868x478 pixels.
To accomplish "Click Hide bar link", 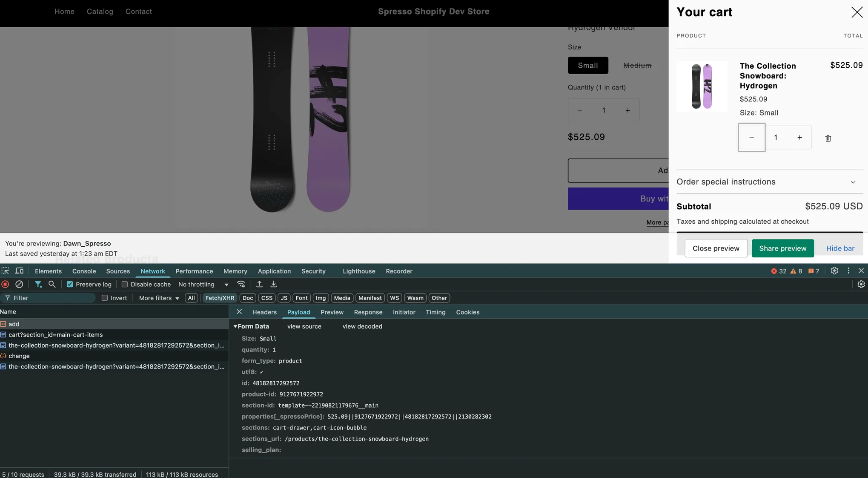I will 840,248.
